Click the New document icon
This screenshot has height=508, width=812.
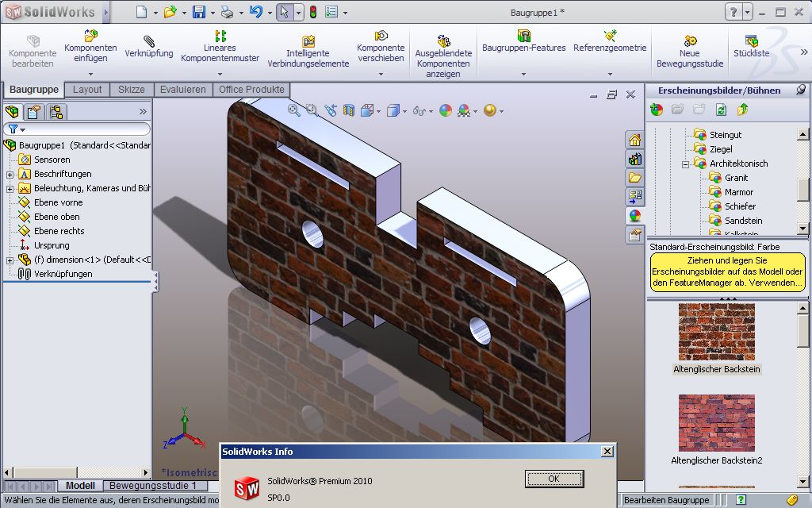(141, 12)
